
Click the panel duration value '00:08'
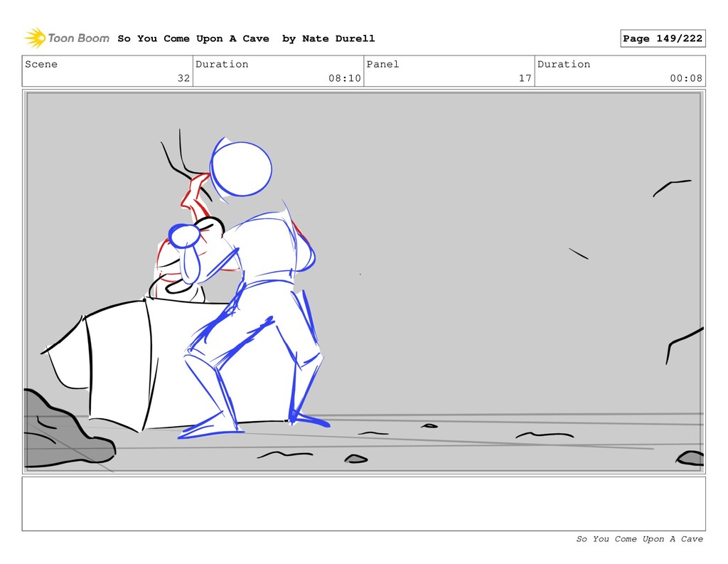(686, 78)
